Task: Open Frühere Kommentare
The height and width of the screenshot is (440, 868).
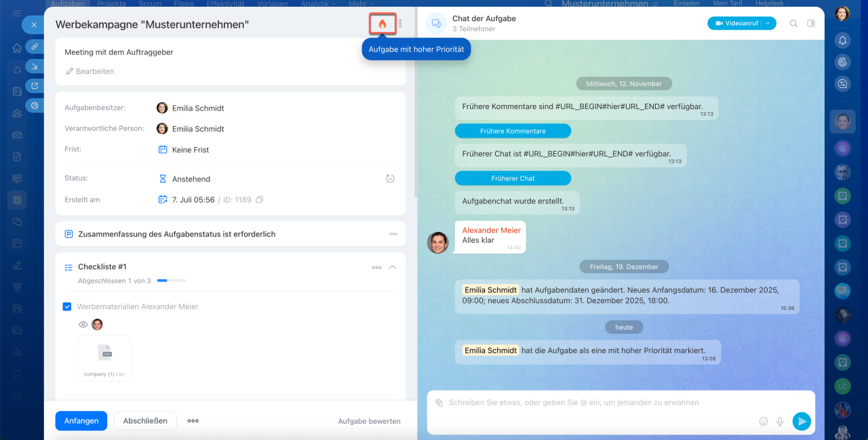Action: point(513,131)
